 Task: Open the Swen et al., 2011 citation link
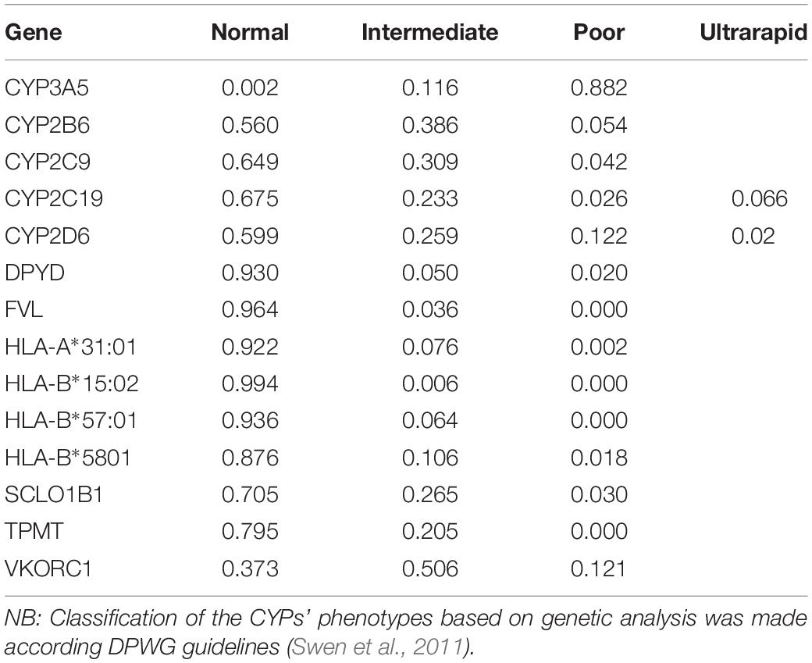tap(377, 647)
